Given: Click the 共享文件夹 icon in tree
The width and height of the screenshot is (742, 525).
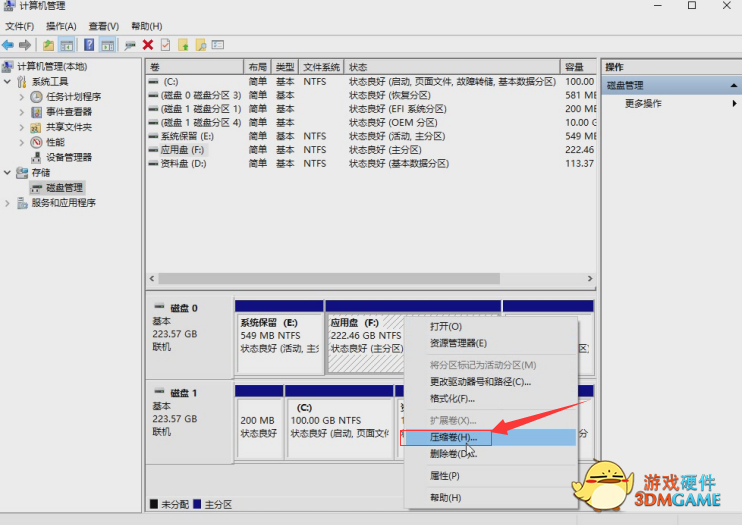Looking at the screenshot, I should [36, 127].
